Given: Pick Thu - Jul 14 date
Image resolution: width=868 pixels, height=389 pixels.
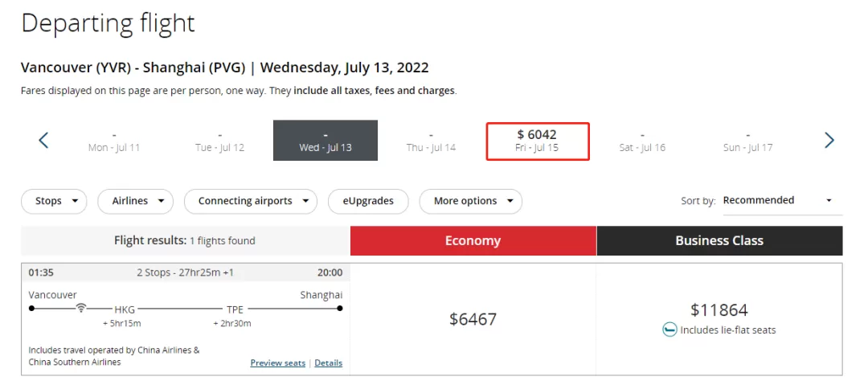Looking at the screenshot, I should point(432,141).
